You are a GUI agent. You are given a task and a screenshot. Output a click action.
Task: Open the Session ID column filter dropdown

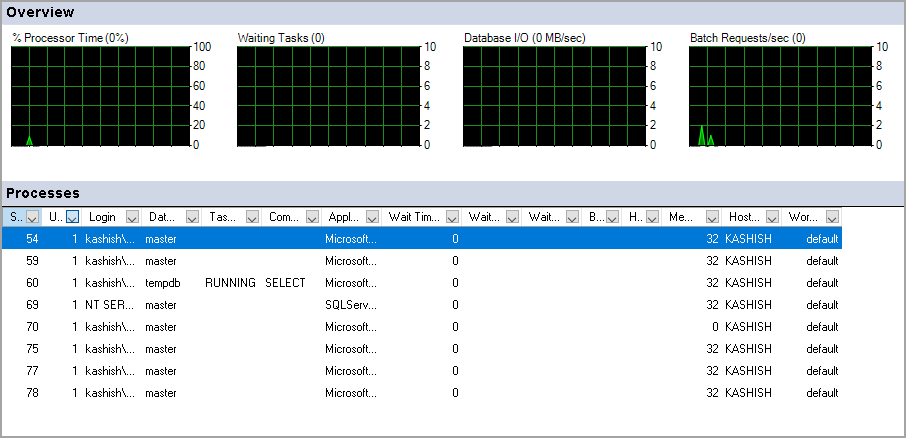point(32,217)
